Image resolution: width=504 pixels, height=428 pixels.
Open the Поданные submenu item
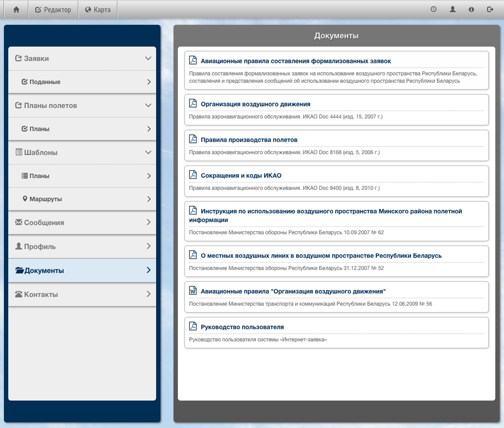tap(45, 82)
